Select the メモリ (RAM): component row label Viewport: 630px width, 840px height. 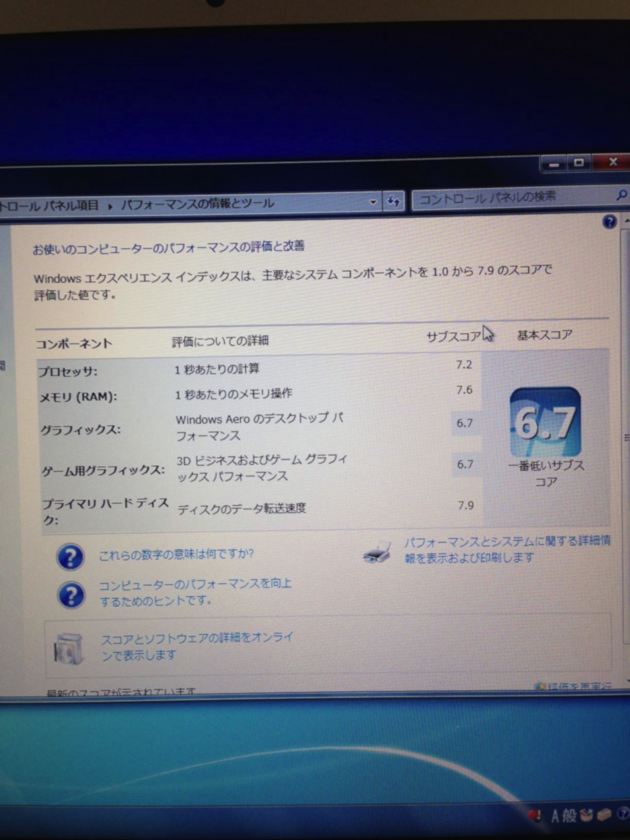(x=79, y=397)
